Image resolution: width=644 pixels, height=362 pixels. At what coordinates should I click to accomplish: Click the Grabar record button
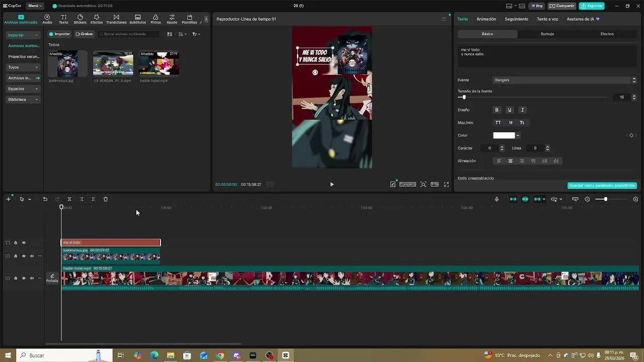coord(85,34)
